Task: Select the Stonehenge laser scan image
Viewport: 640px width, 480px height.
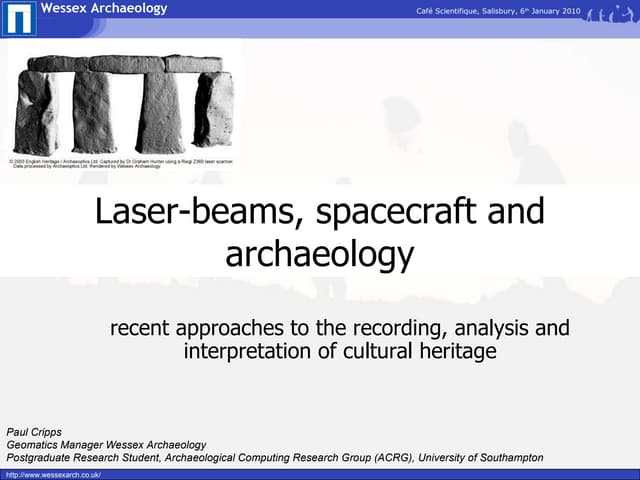Action: point(125,104)
